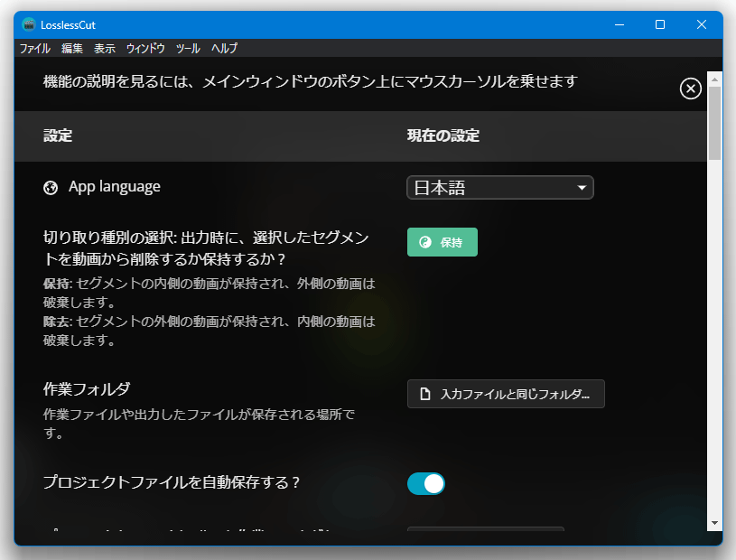
Task: Click the scrollbar down arrow
Action: [714, 523]
